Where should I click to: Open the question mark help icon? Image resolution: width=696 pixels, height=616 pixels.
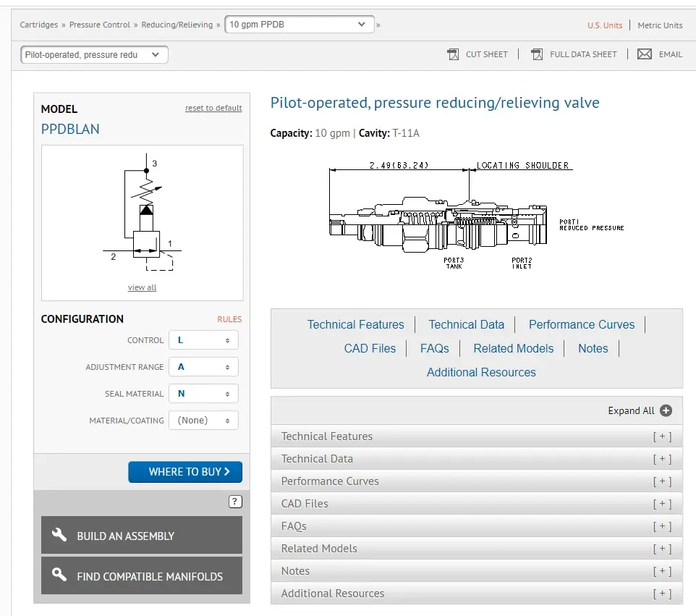(x=235, y=502)
